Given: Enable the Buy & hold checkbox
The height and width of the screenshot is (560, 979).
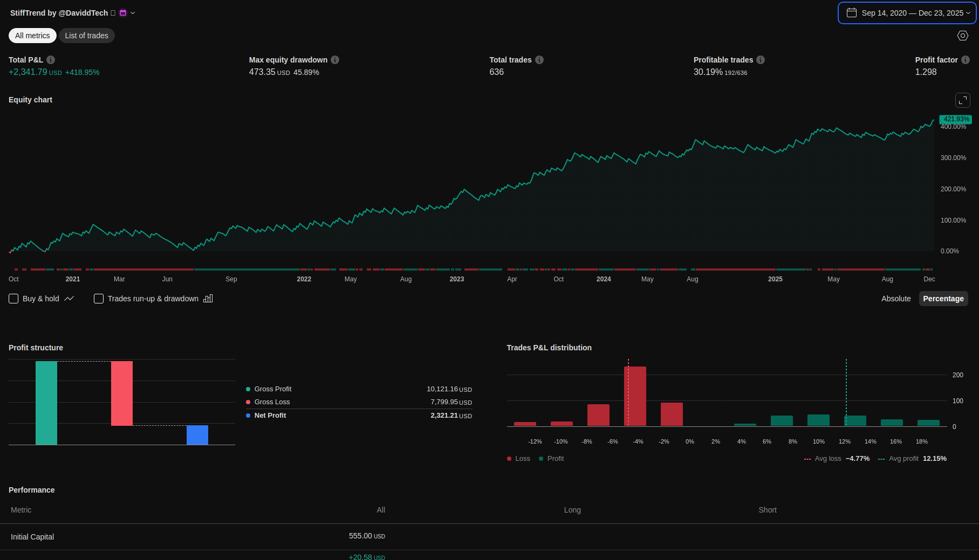Looking at the screenshot, I should pyautogui.click(x=13, y=299).
